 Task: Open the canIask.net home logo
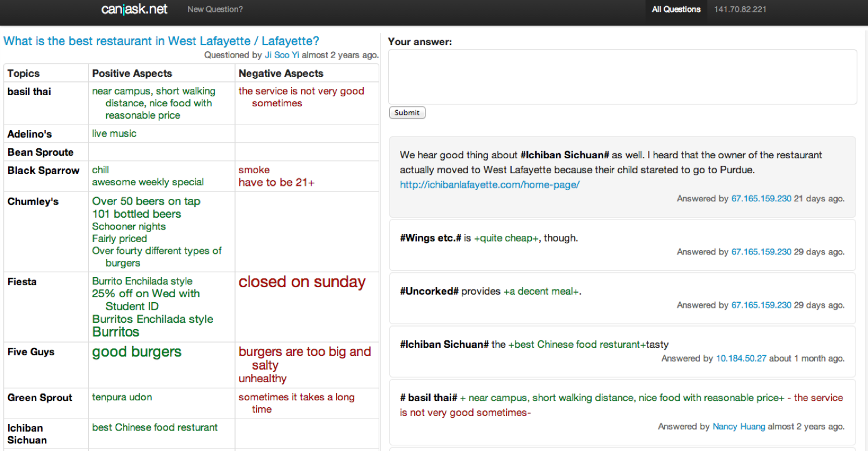[x=134, y=9]
